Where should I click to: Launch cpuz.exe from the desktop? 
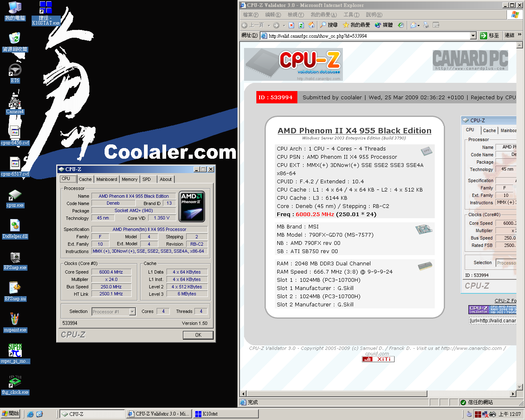(15, 198)
